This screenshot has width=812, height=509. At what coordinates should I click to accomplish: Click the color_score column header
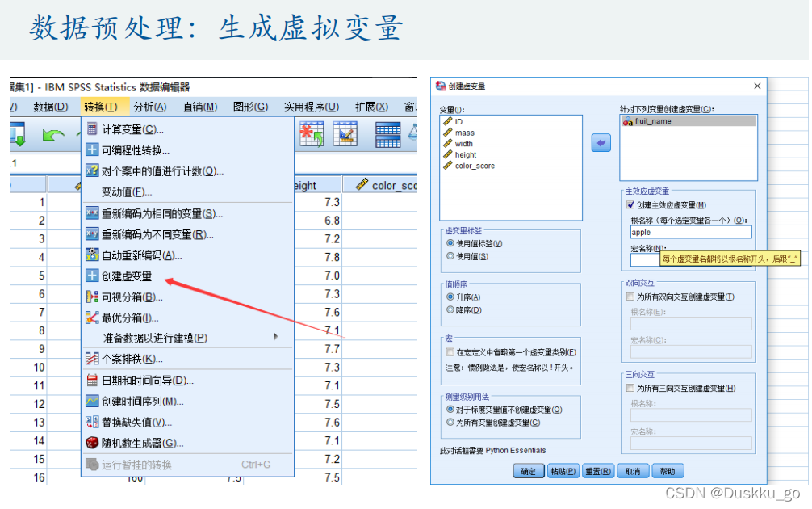click(x=379, y=185)
